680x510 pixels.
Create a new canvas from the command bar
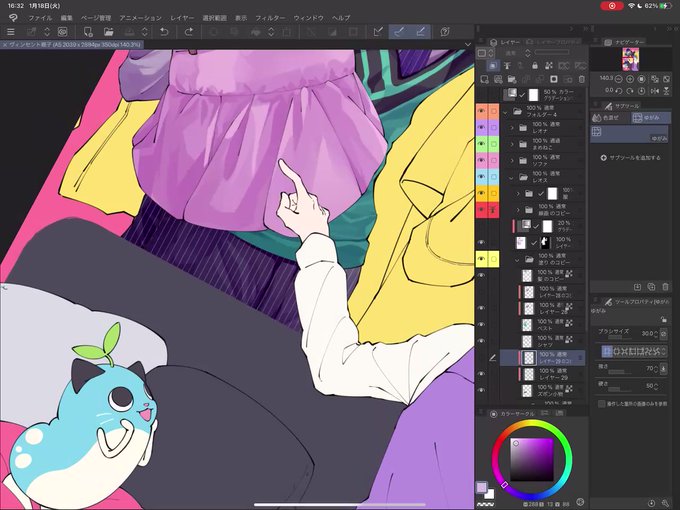point(88,32)
